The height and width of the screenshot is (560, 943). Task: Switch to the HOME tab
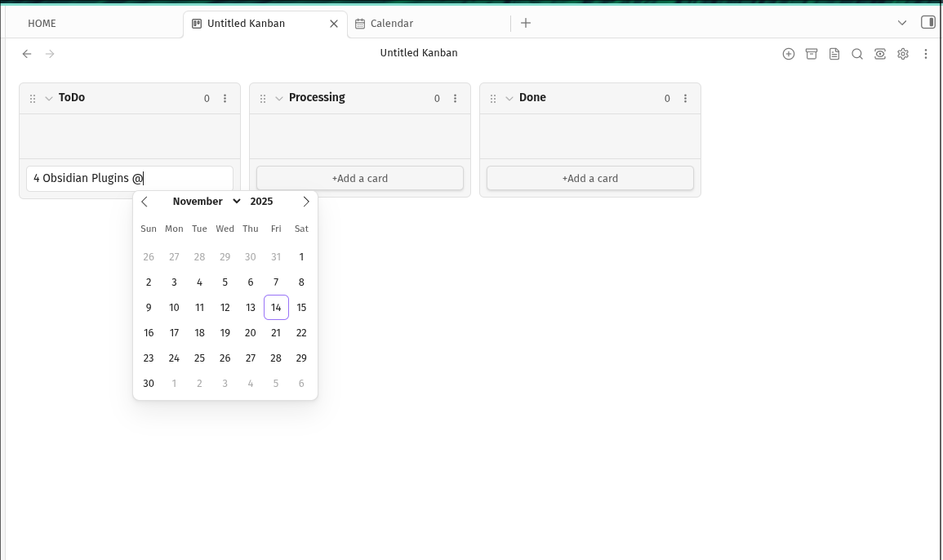(42, 24)
